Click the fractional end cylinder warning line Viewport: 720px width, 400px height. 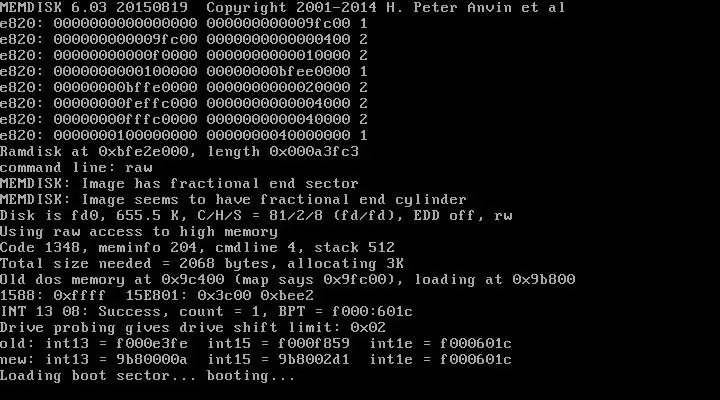click(233, 200)
